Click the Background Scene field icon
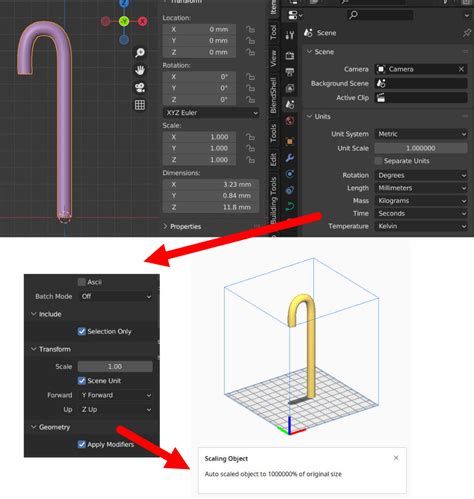The image size is (474, 499). [x=381, y=83]
